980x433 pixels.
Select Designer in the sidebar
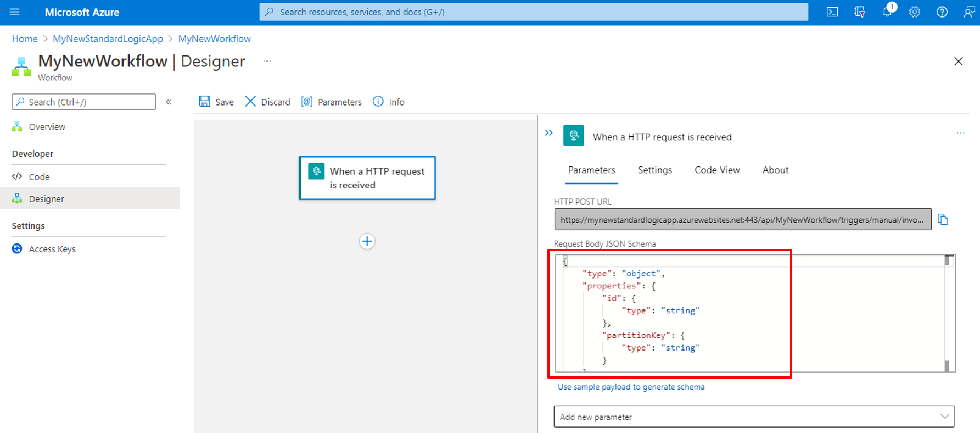(x=90, y=198)
